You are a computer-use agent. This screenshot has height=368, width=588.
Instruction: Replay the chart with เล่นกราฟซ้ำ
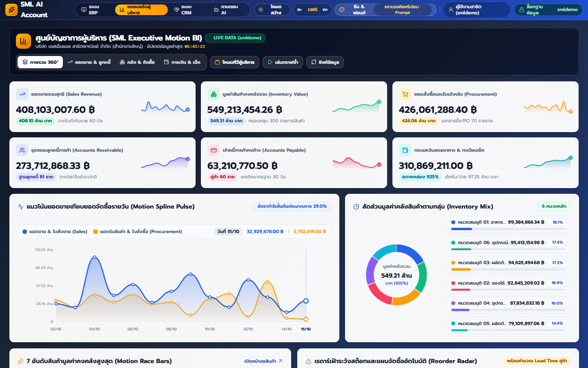tap(283, 62)
